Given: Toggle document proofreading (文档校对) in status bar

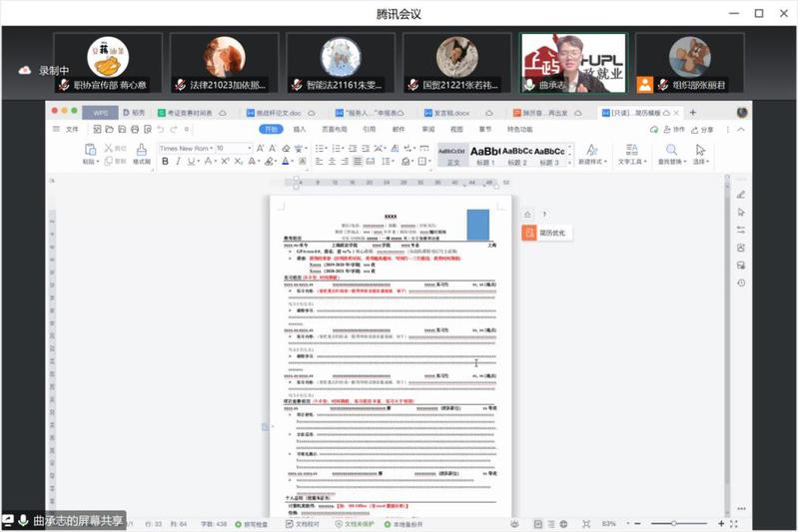Looking at the screenshot, I should pyautogui.click(x=305, y=523).
